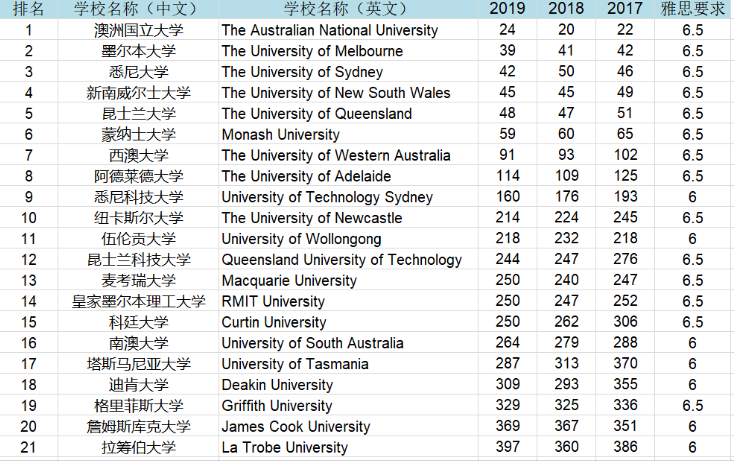Screen dimensions: 734x461
Task: Select the La Trobe University cell
Action: pos(285,448)
